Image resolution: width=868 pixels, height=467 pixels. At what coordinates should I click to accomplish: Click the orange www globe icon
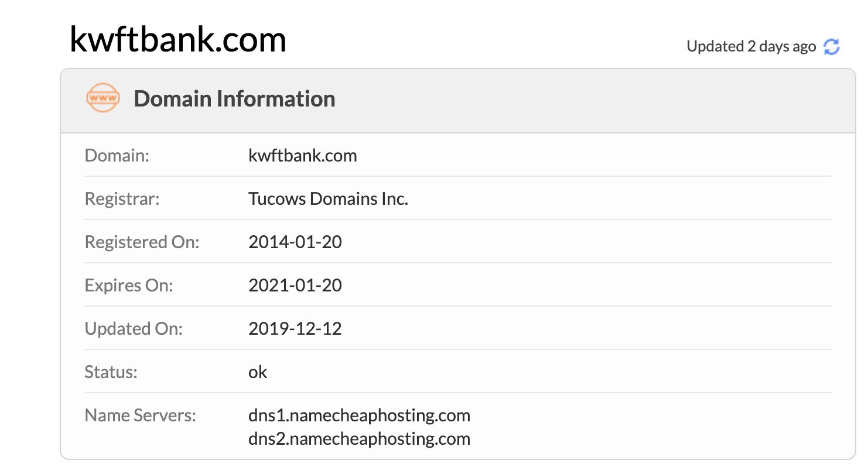pos(102,98)
